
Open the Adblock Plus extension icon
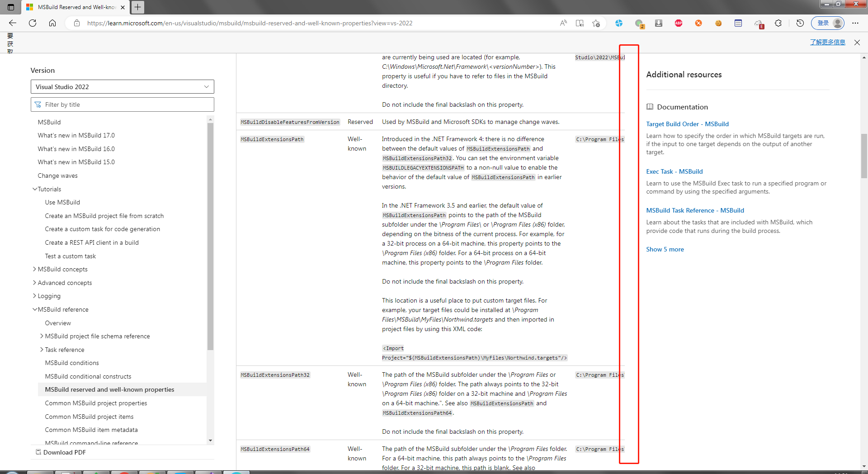(678, 23)
